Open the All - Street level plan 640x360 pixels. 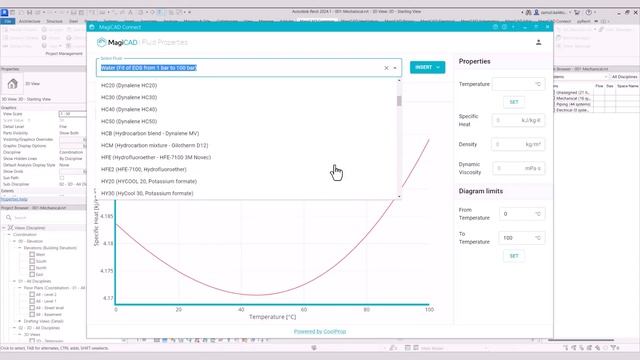(x=49, y=308)
